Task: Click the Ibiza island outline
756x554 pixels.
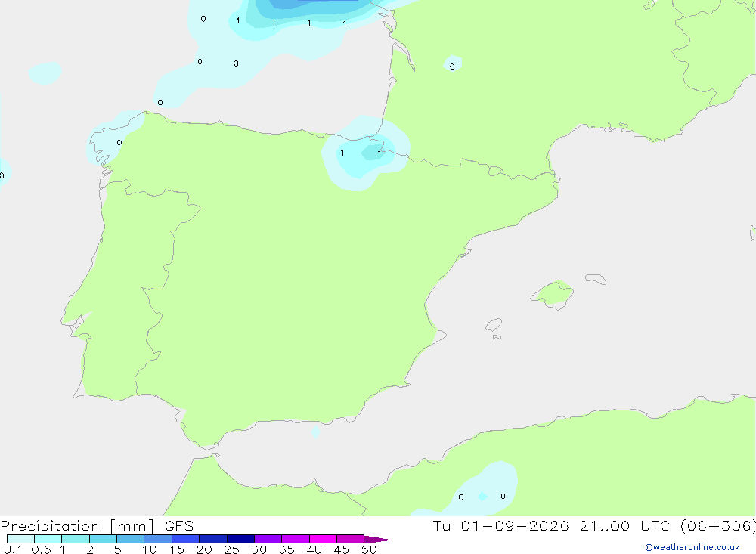Action: [x=494, y=324]
